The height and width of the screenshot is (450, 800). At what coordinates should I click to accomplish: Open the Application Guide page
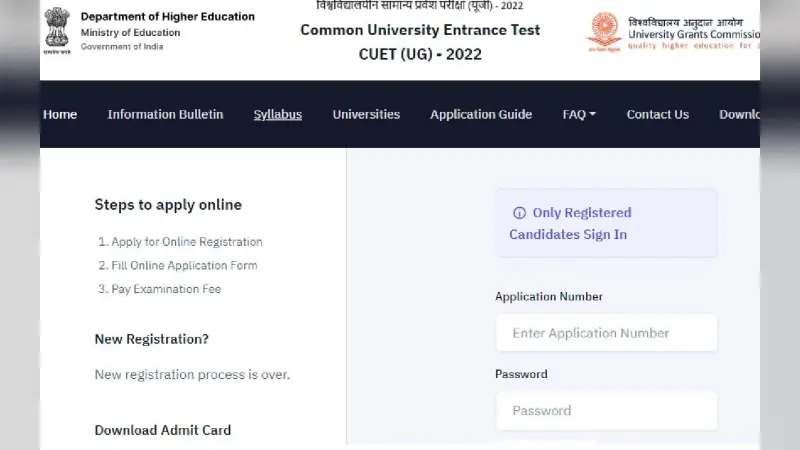[481, 114]
